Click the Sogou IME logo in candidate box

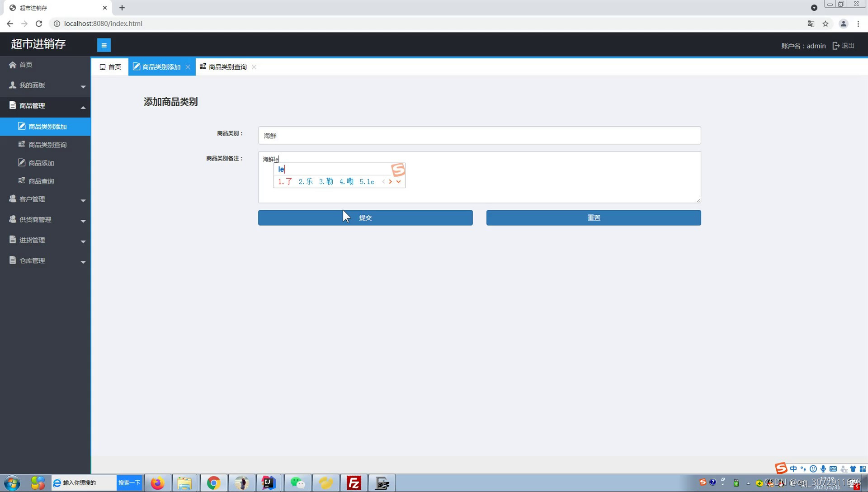tap(398, 170)
